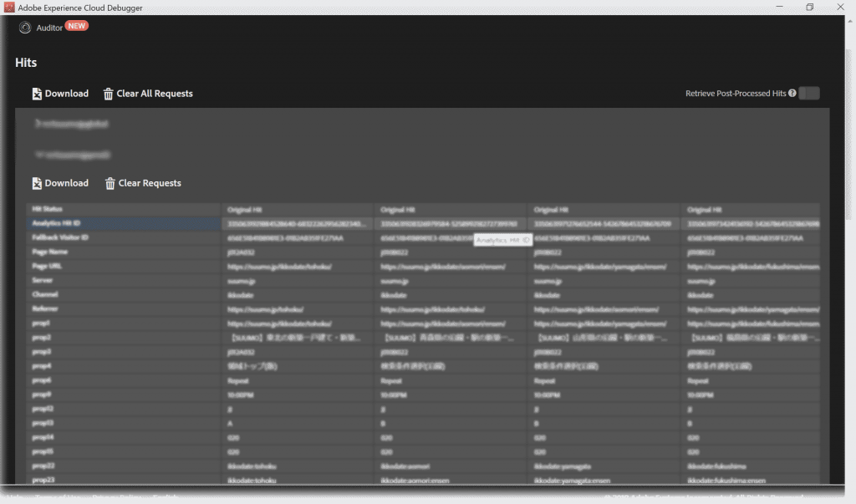Select the Hit Status row label
This screenshot has height=504, width=856.
tap(47, 209)
